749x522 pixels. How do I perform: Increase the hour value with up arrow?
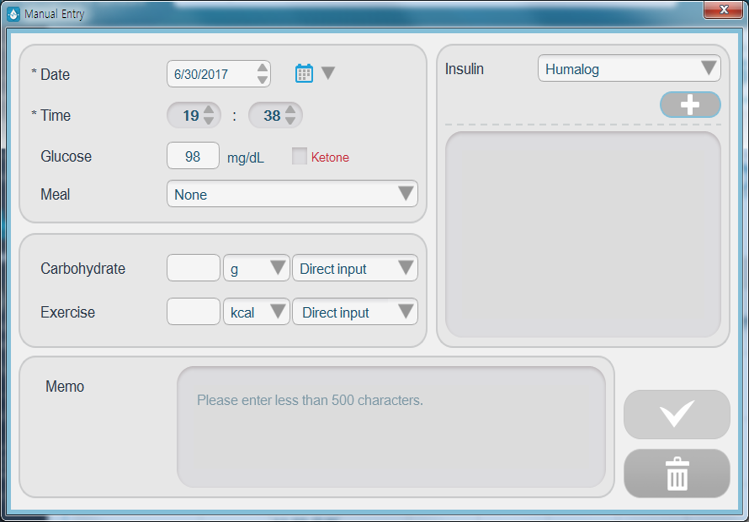click(x=209, y=109)
